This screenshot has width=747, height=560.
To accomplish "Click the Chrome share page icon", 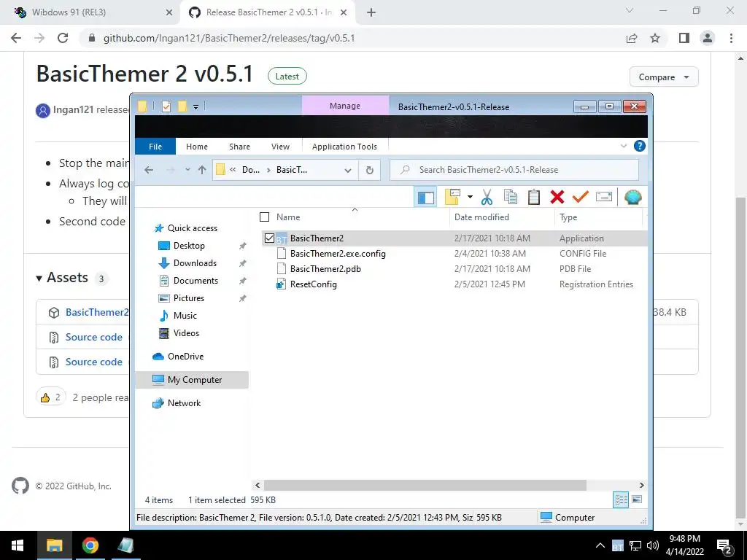I will pos(632,38).
